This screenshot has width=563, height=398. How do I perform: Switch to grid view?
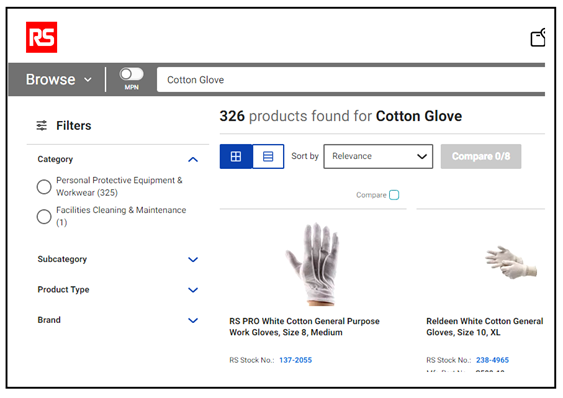(236, 157)
